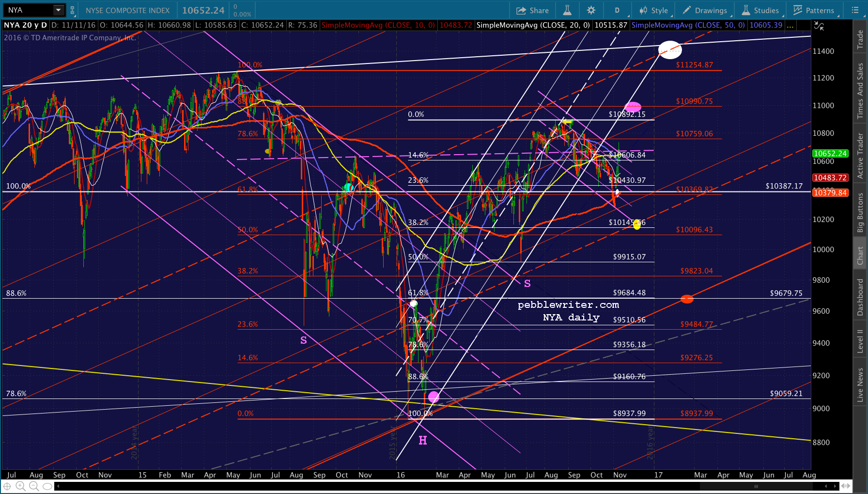Click into the NYA symbol entry field
868x494 pixels.
point(28,10)
